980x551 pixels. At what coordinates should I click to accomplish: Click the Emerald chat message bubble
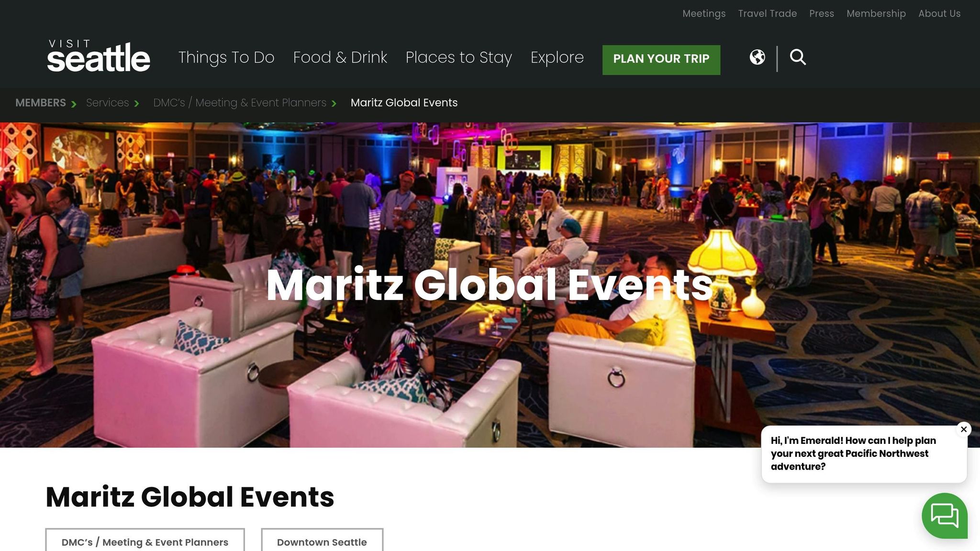click(864, 454)
